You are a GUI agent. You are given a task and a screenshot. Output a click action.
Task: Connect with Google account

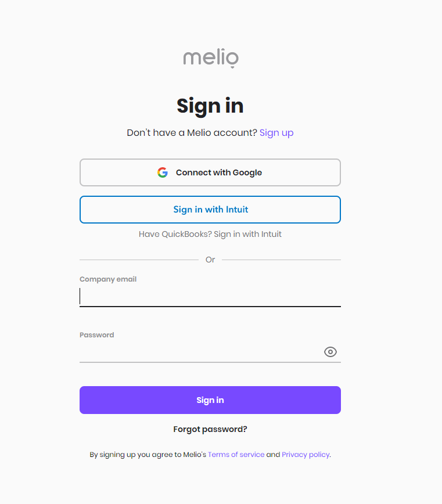[x=210, y=172]
